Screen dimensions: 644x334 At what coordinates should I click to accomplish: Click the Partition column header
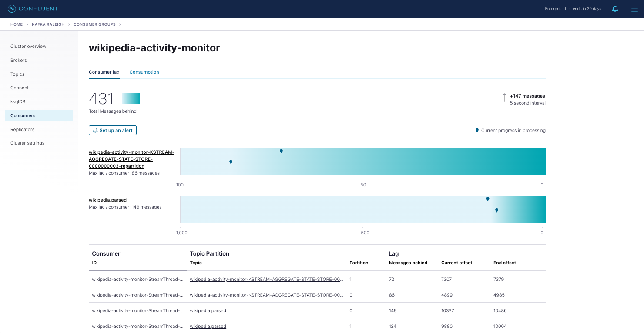pyautogui.click(x=359, y=263)
